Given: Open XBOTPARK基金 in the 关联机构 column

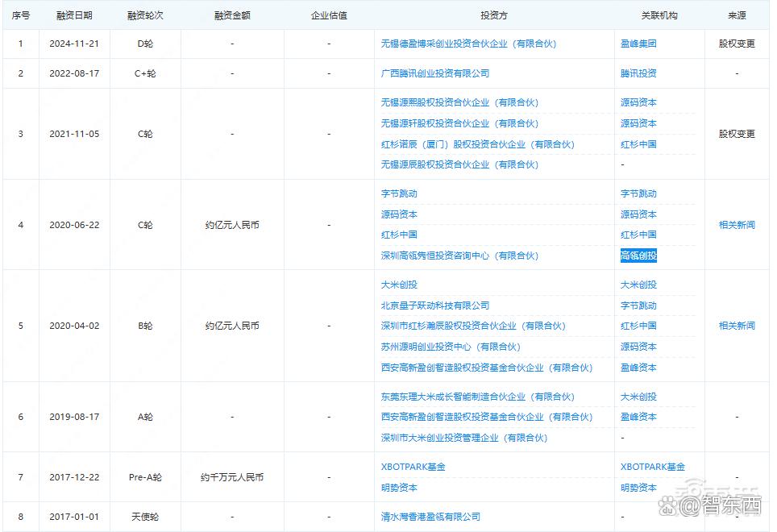Looking at the screenshot, I should pyautogui.click(x=653, y=467).
